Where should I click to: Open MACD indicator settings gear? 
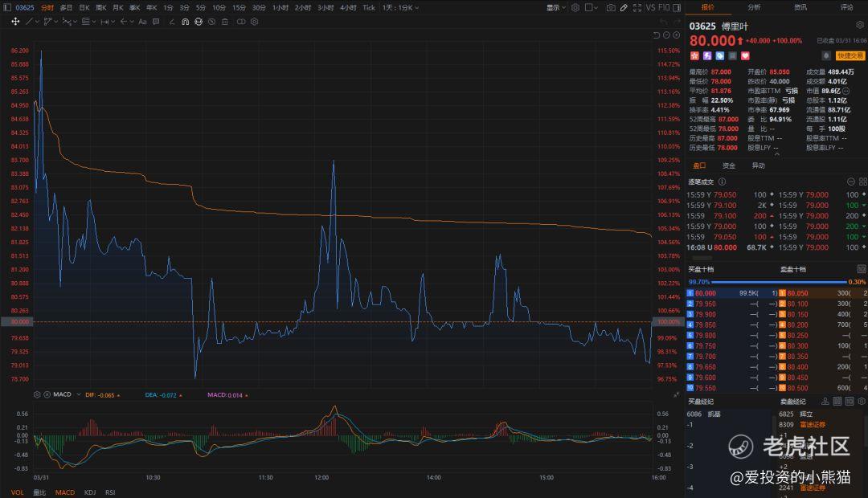(x=37, y=394)
